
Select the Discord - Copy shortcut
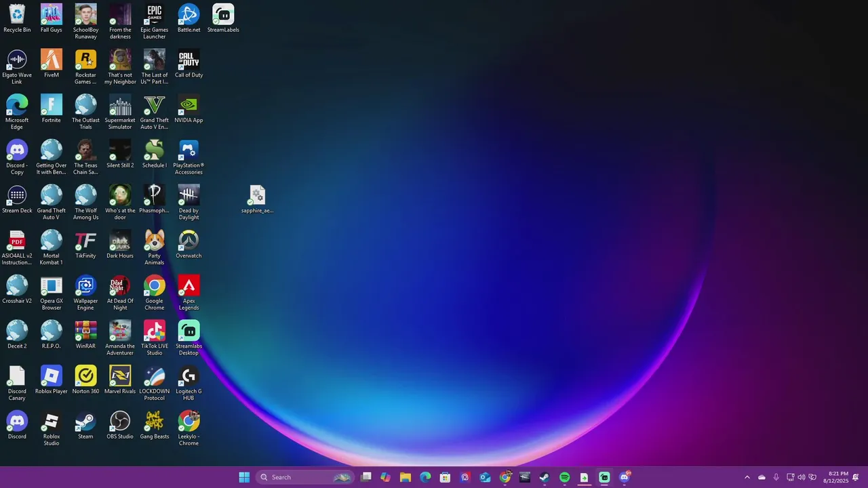click(17, 157)
